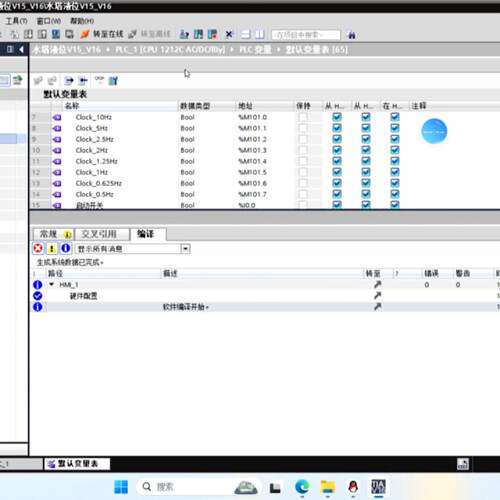Toggle second HMI checkbox for Clock_2.5Hz
The height and width of the screenshot is (500, 500).
(366, 139)
